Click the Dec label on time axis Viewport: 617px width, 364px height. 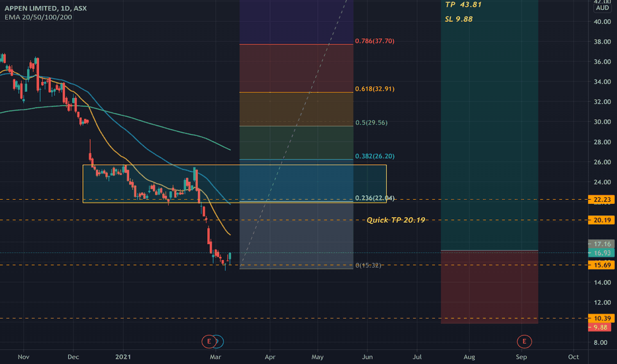point(73,357)
